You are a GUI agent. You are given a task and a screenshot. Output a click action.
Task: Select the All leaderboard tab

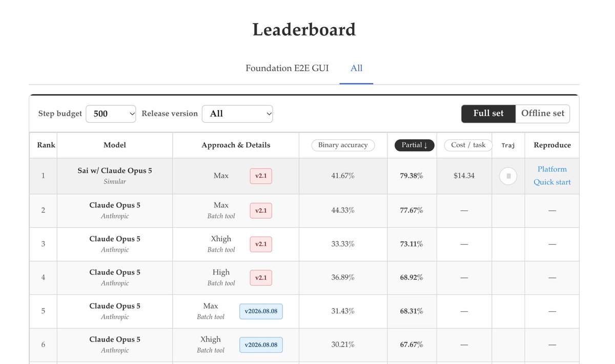coord(357,68)
